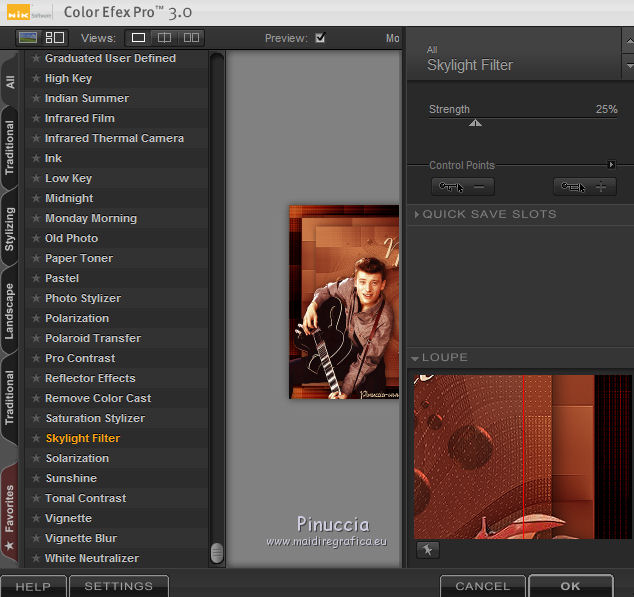Image resolution: width=634 pixels, height=597 pixels.
Task: Click favorite star next to Pastel
Action: [x=36, y=279]
